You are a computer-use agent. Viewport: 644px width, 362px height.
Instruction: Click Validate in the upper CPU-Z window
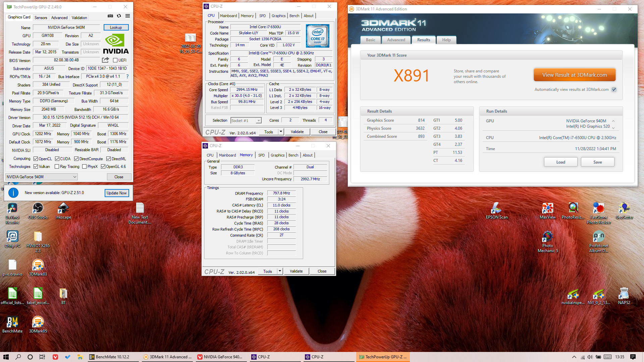point(297,132)
